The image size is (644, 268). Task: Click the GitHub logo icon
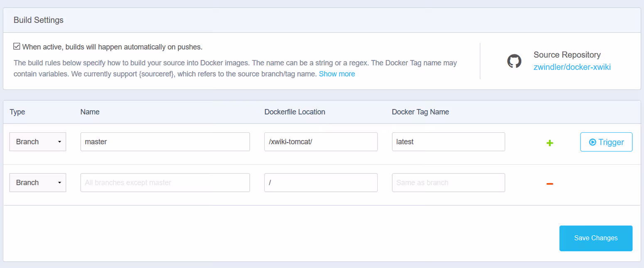point(514,61)
